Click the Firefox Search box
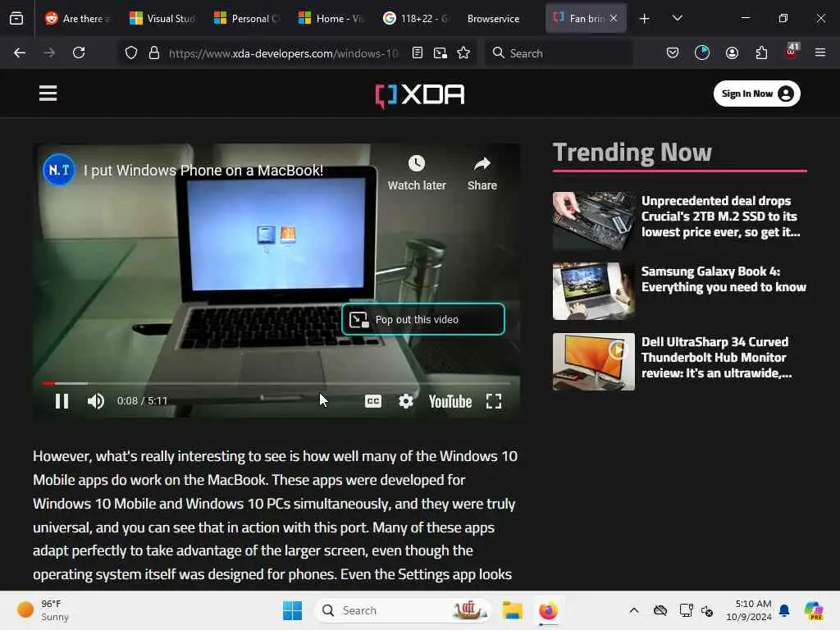Image resolution: width=840 pixels, height=630 pixels. pyautogui.click(x=559, y=53)
